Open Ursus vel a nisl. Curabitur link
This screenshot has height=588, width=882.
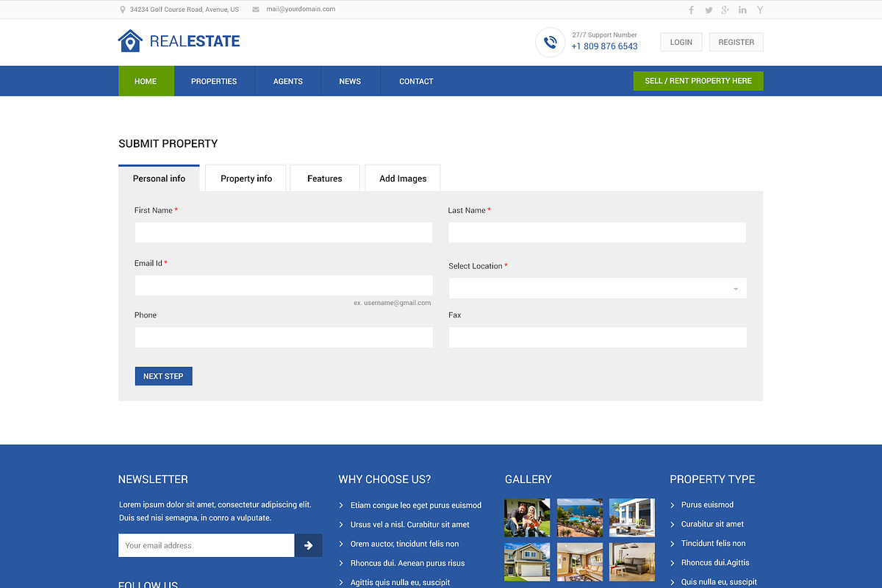click(410, 524)
